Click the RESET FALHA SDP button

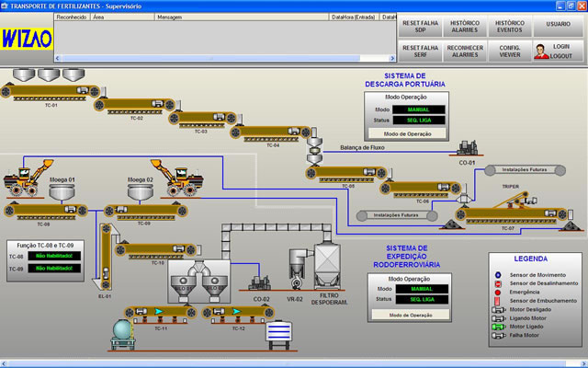pyautogui.click(x=420, y=27)
